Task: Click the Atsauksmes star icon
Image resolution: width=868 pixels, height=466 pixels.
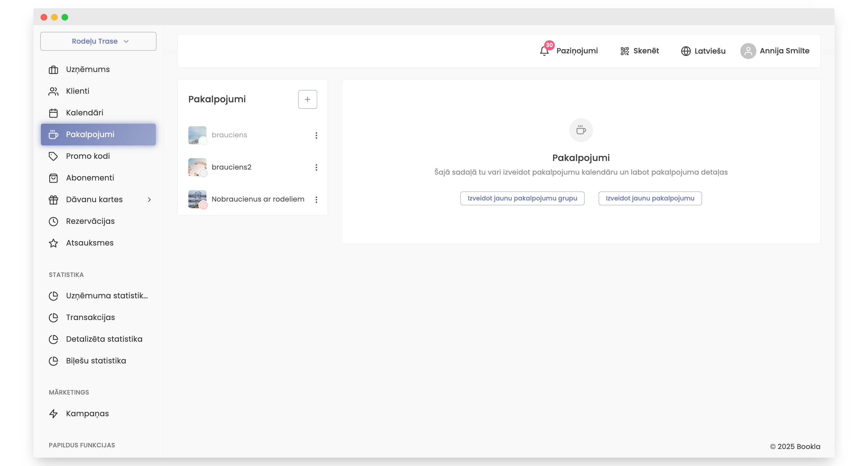Action: (x=53, y=243)
